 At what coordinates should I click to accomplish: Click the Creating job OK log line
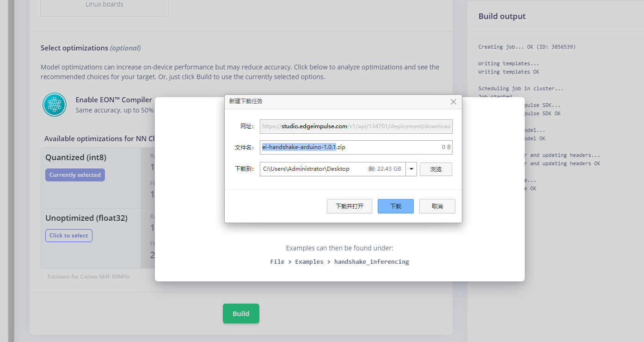click(x=527, y=47)
